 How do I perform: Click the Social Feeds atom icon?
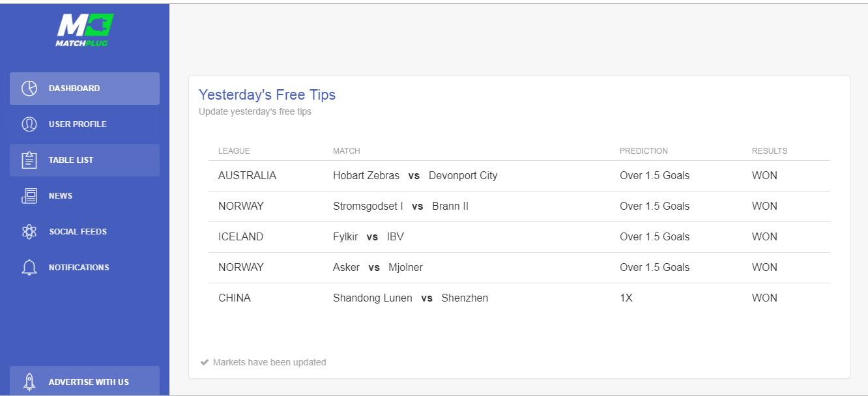pyautogui.click(x=29, y=232)
